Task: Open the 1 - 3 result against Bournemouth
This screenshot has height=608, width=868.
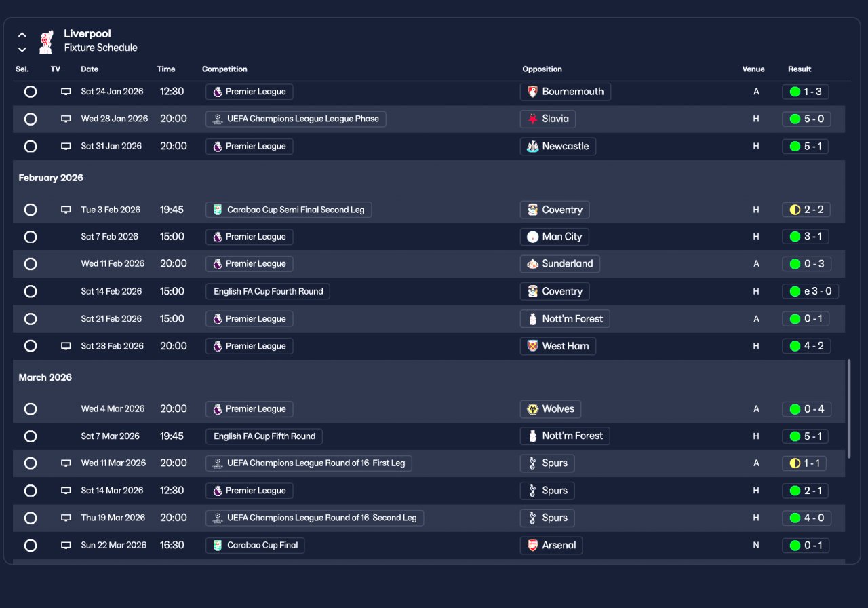Action: point(806,92)
